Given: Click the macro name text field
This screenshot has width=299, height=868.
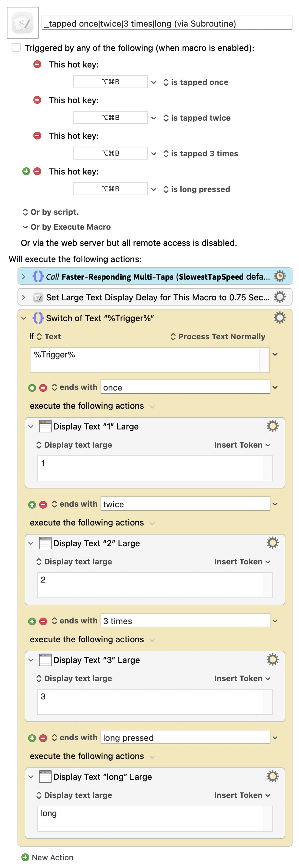Looking at the screenshot, I should [166, 23].
